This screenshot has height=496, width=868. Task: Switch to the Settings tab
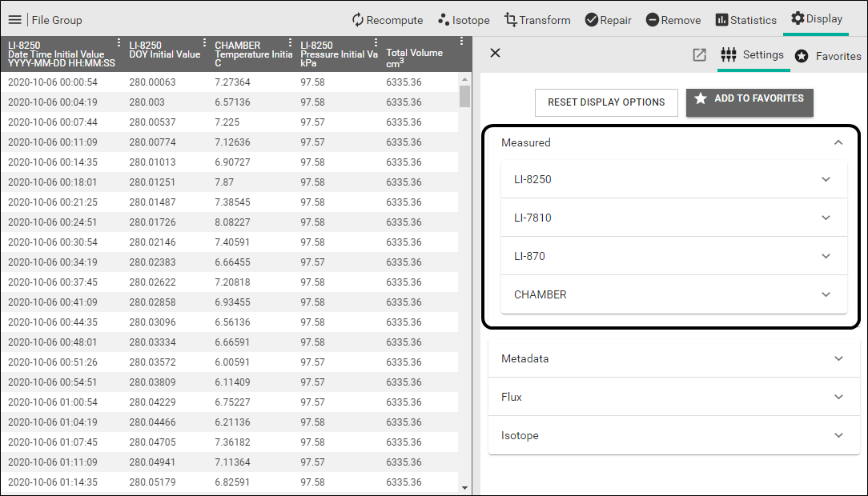(x=753, y=55)
